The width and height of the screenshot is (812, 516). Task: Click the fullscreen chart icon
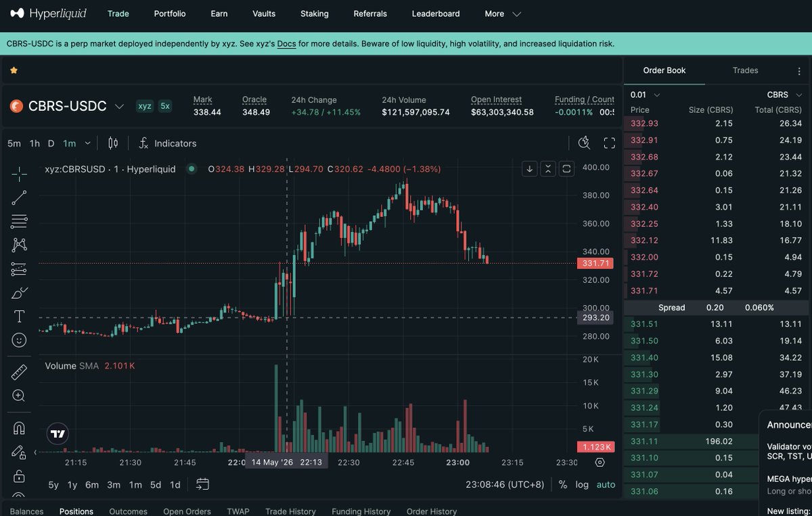tap(609, 143)
